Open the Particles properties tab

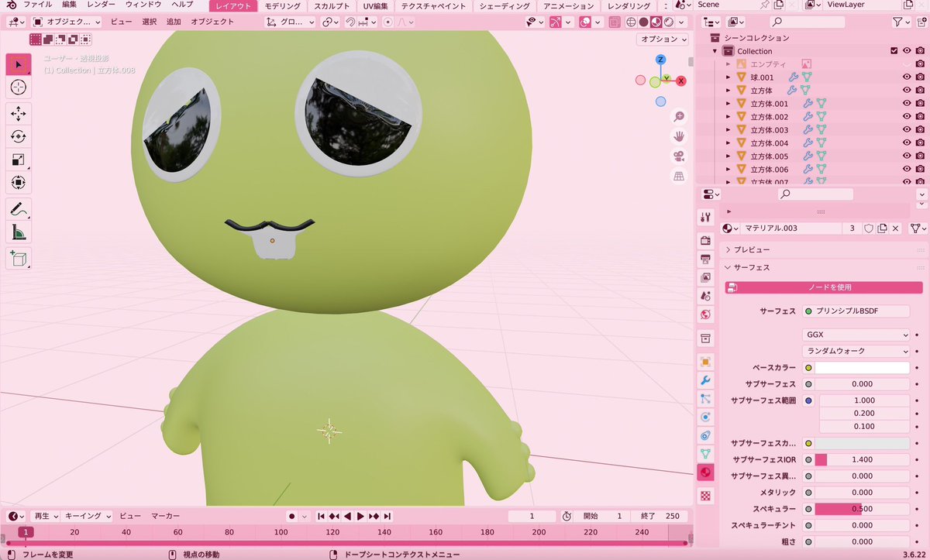click(x=705, y=399)
